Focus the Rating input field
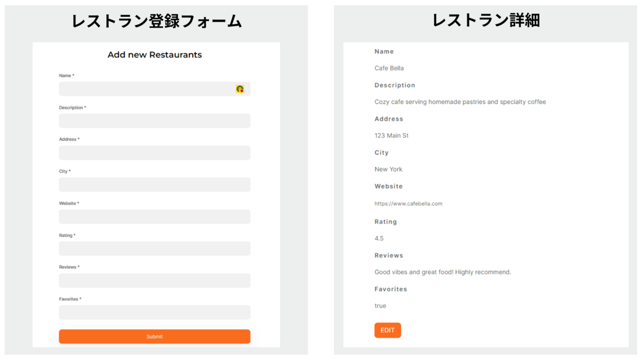This screenshot has height=362, width=644. (155, 248)
